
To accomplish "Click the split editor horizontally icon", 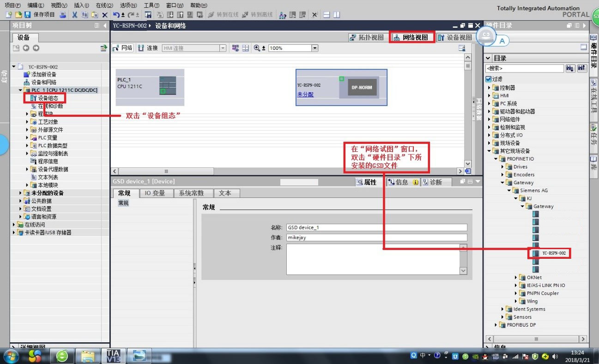I will (x=327, y=15).
